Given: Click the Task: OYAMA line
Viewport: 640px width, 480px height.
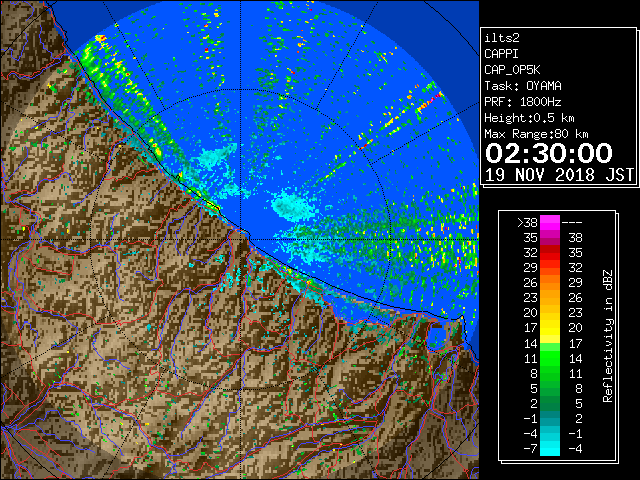Looking at the screenshot, I should click(523, 86).
